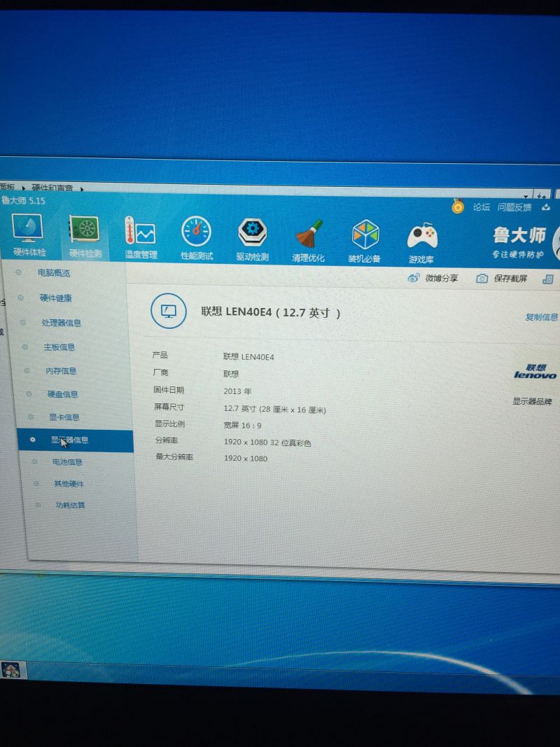Open the 温度管理 temperature management icon

pyautogui.click(x=141, y=237)
